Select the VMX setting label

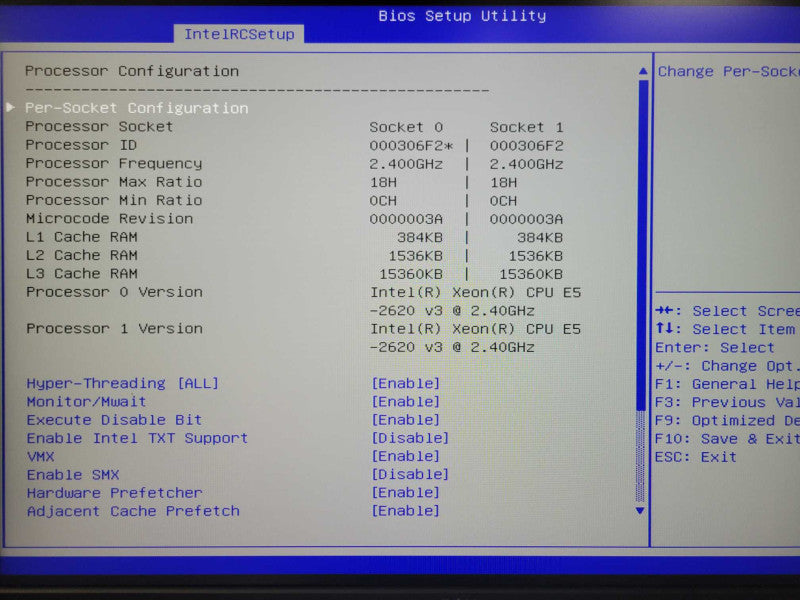[40, 457]
